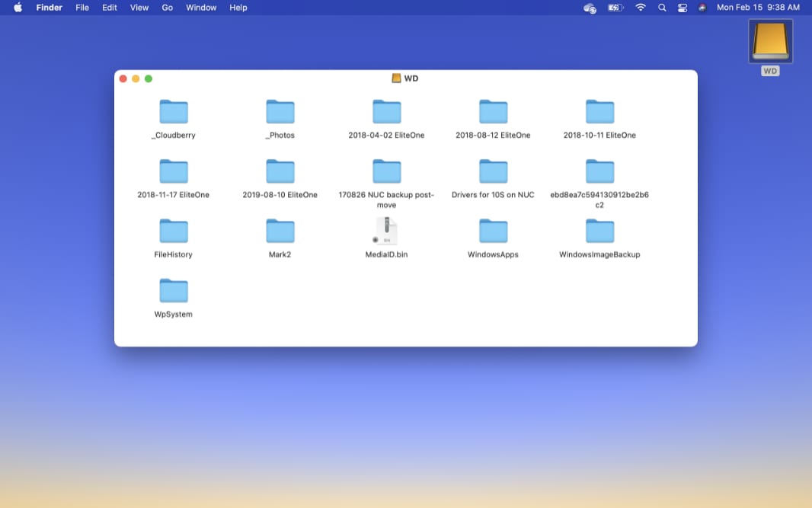Open the View menu

139,8
